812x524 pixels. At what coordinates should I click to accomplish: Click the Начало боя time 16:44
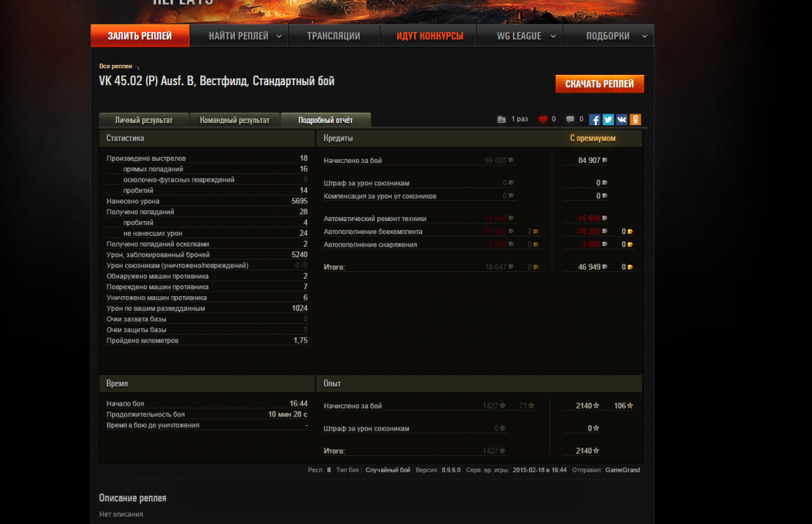[298, 404]
